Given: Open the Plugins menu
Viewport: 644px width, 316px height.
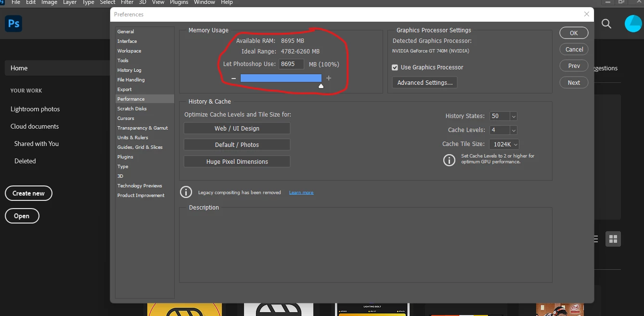Looking at the screenshot, I should pyautogui.click(x=179, y=2).
